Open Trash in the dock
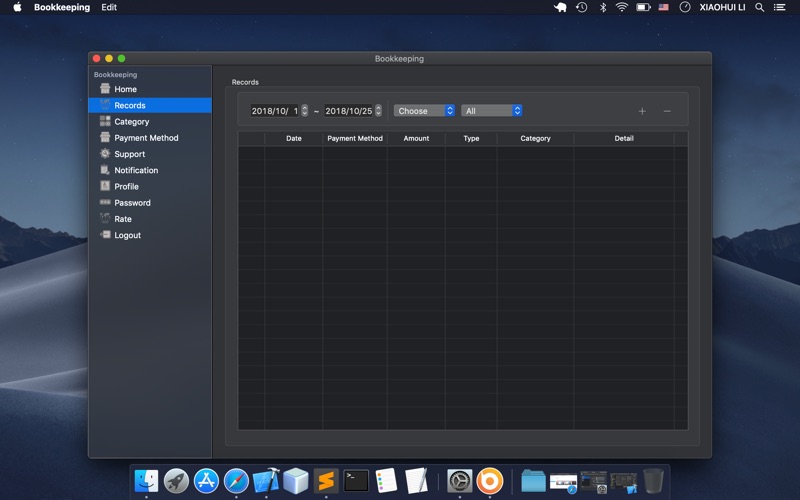 coord(654,481)
